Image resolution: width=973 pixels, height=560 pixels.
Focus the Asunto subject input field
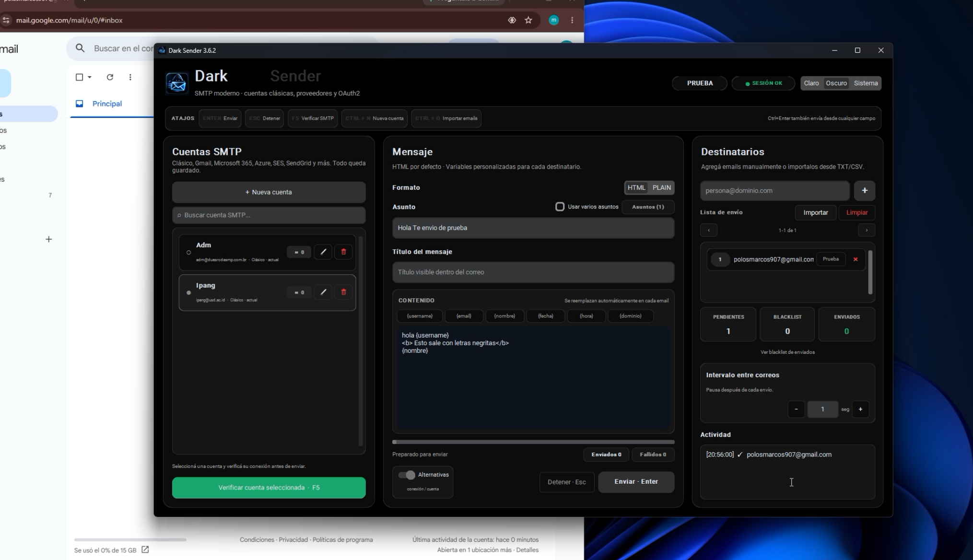(533, 228)
